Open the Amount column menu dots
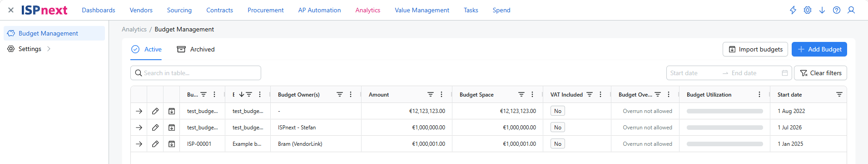Screen dimensions: 868x164 pyautogui.click(x=441, y=94)
